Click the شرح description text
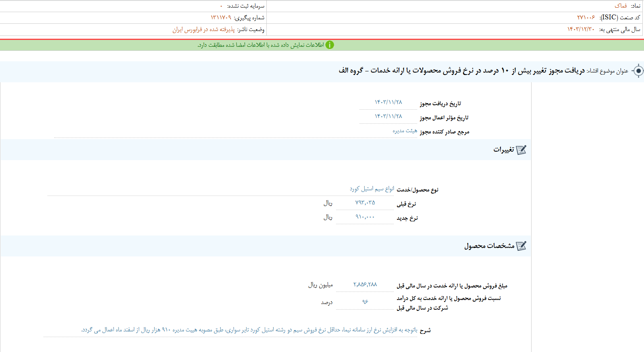This screenshot has width=644, height=352. click(x=249, y=330)
